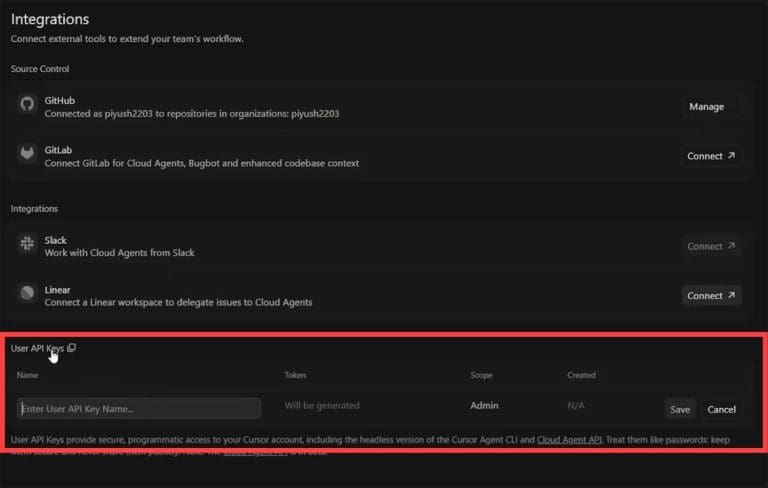Click the Scope column header
This screenshot has width=768, height=488.
pyautogui.click(x=481, y=375)
